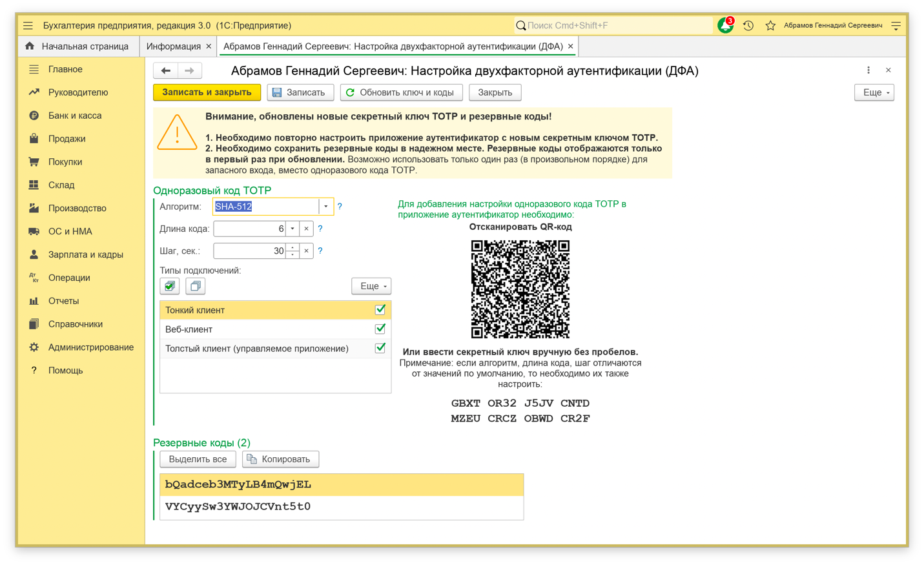Open Склад section in sidebar
The height and width of the screenshot is (565, 924).
(61, 185)
